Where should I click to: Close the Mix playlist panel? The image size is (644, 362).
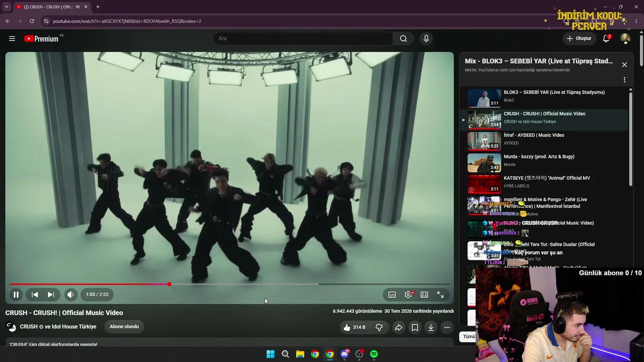pyautogui.click(x=624, y=65)
